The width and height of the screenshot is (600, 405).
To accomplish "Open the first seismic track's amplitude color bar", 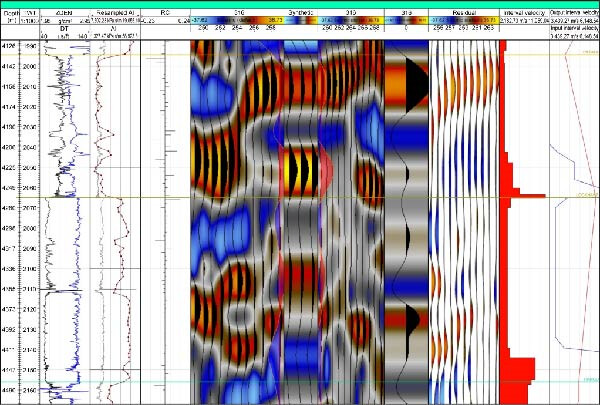I will coord(237,20).
